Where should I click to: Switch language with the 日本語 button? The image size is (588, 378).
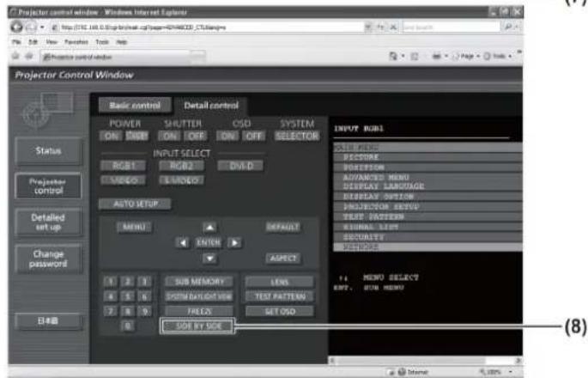48,321
